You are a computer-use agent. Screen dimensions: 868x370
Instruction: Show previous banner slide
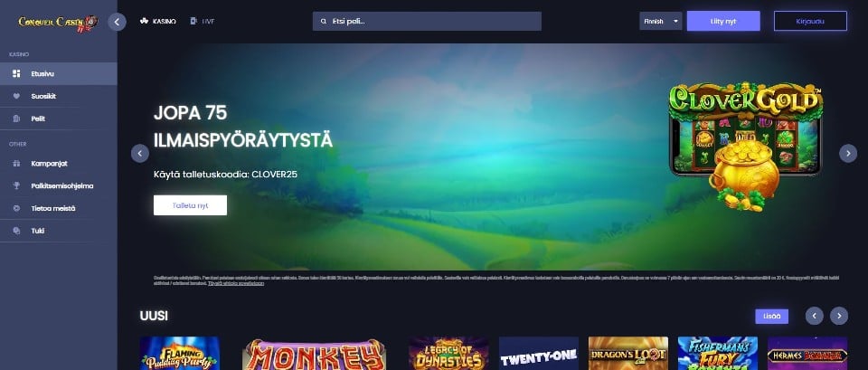click(x=140, y=154)
